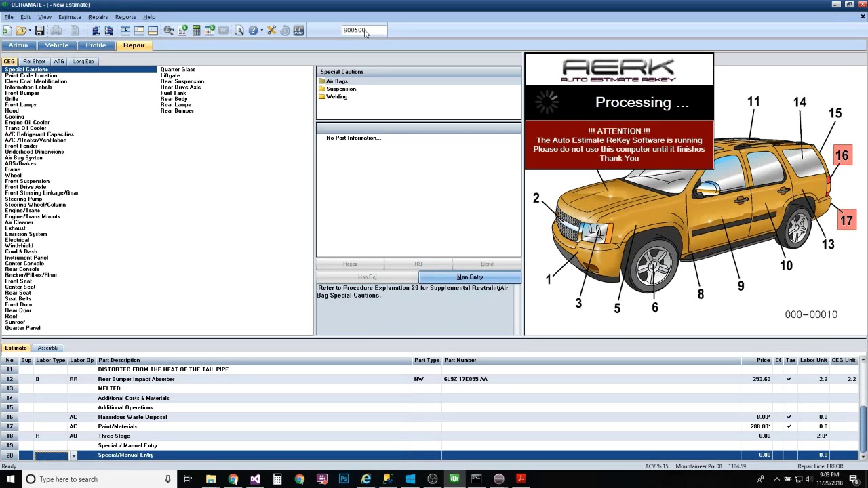
Task: Switch to the Vehicle tab
Action: point(57,45)
